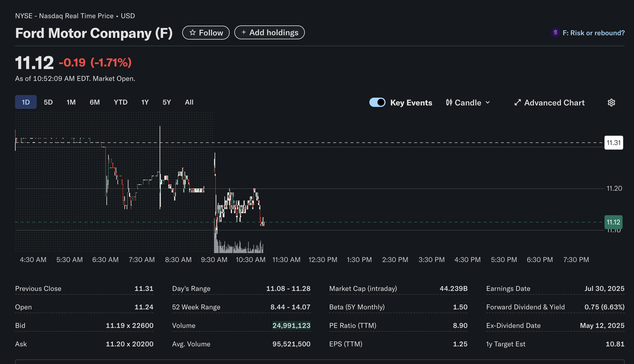Toggle the Key Events switch
Viewport: 634px width, 364px height.
pos(377,103)
